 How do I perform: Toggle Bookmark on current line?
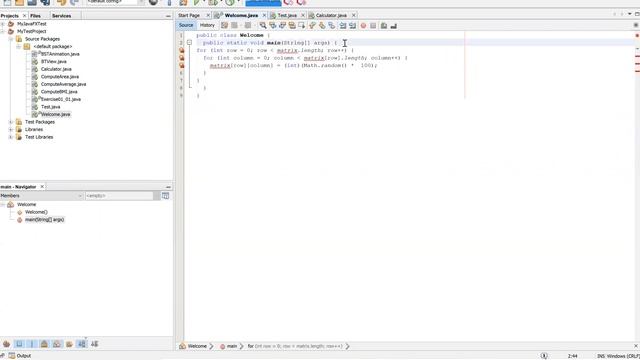[x=331, y=25]
